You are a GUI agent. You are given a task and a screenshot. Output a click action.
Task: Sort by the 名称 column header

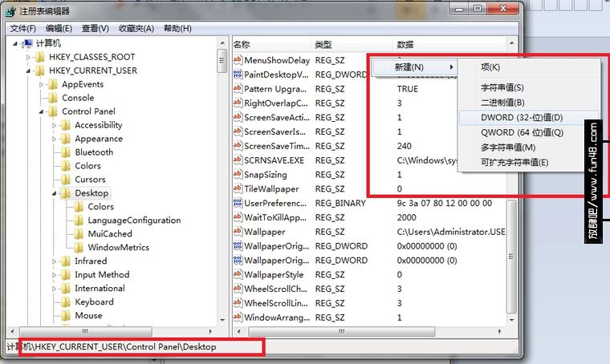point(271,45)
